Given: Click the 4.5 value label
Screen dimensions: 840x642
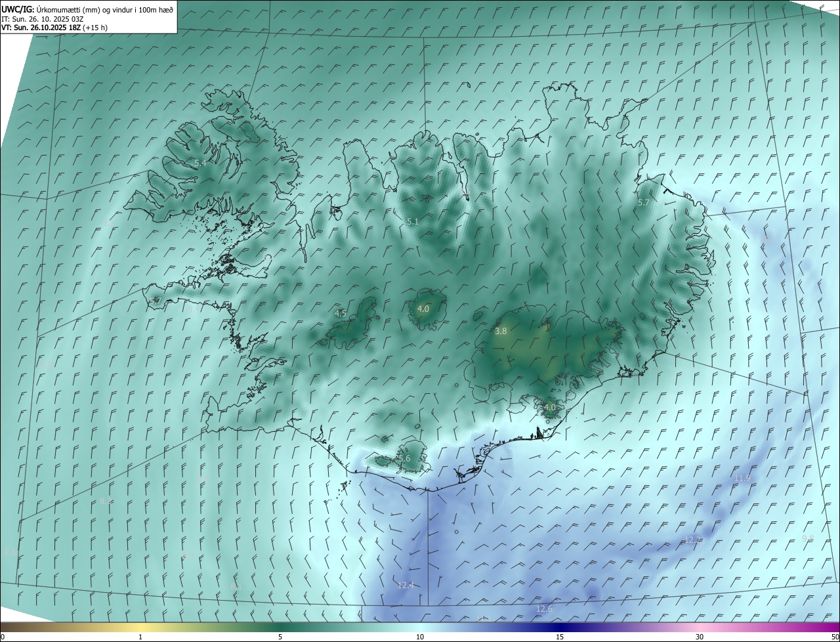Looking at the screenshot, I should coord(341,314).
